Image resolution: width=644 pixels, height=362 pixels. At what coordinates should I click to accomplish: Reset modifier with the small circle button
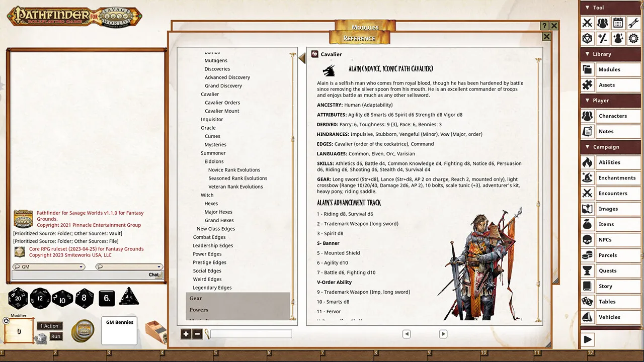6,321
